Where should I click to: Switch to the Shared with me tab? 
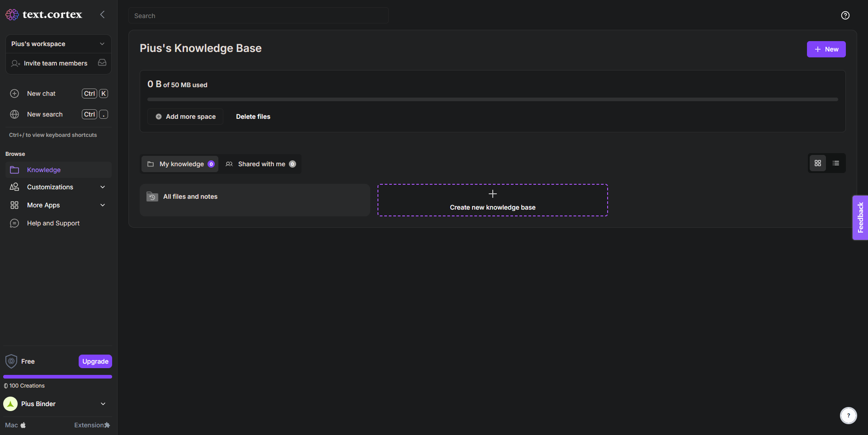261,164
